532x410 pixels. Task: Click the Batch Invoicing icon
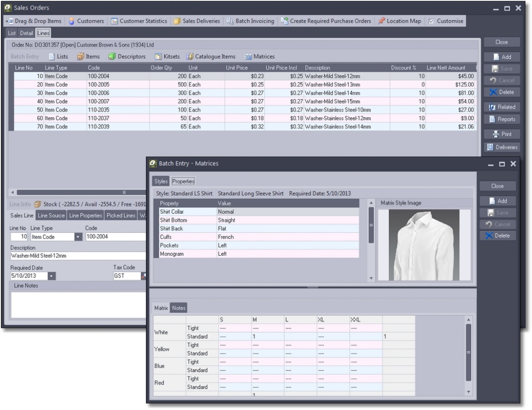[231, 21]
